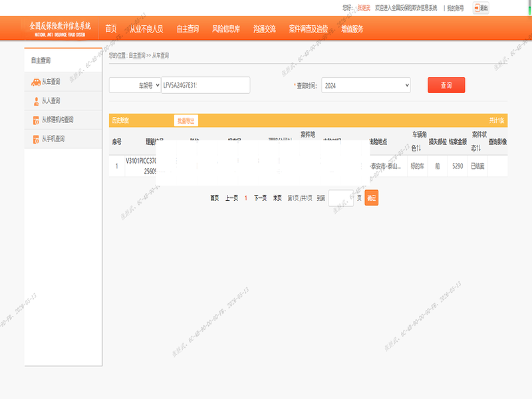The height and width of the screenshot is (399, 532).
Task: Click the 结案金额 column header
Action: click(x=458, y=142)
